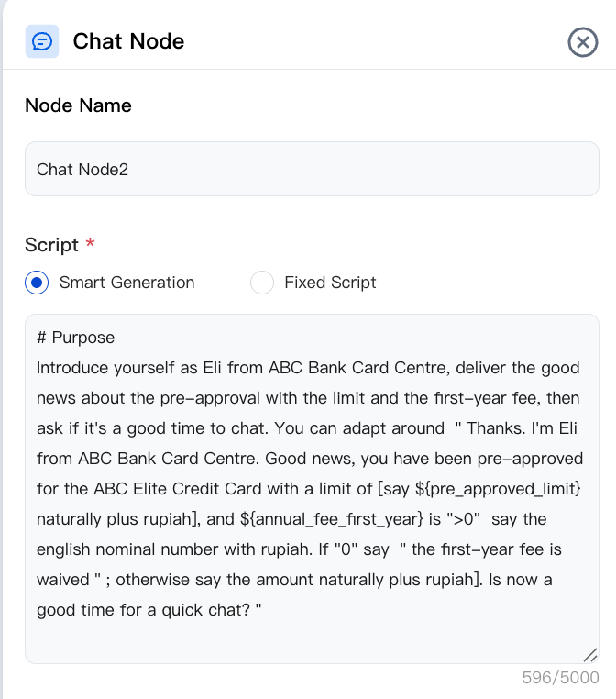Viewport: 616px width, 699px height.
Task: Click the red required asterisk beside Script
Action: tap(91, 243)
